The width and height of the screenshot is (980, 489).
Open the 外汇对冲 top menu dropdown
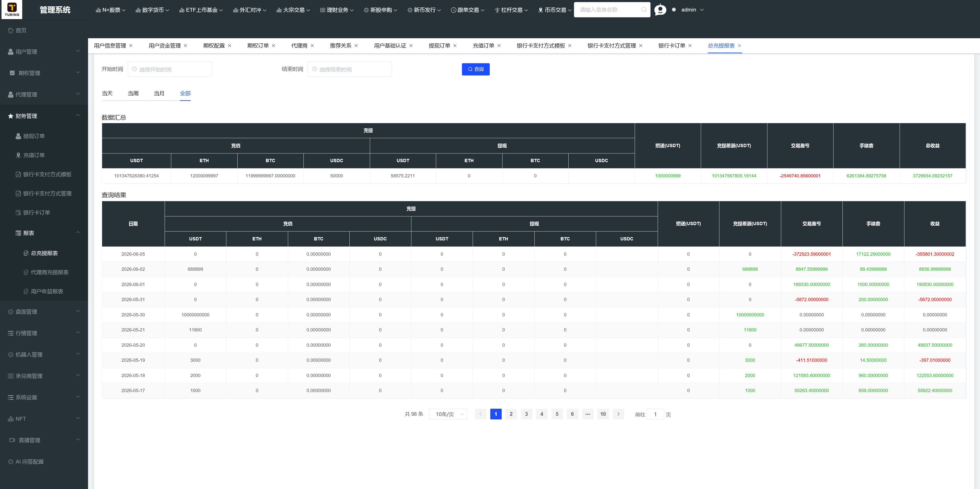pos(250,10)
